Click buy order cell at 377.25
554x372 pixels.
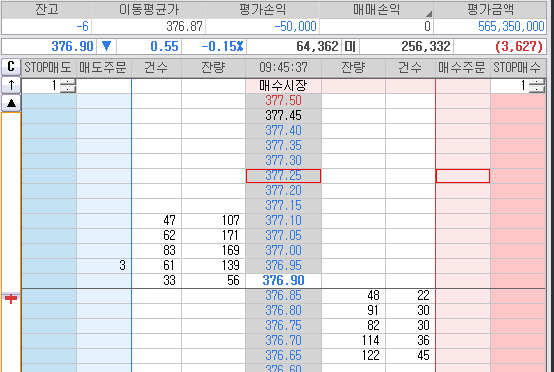coord(463,176)
